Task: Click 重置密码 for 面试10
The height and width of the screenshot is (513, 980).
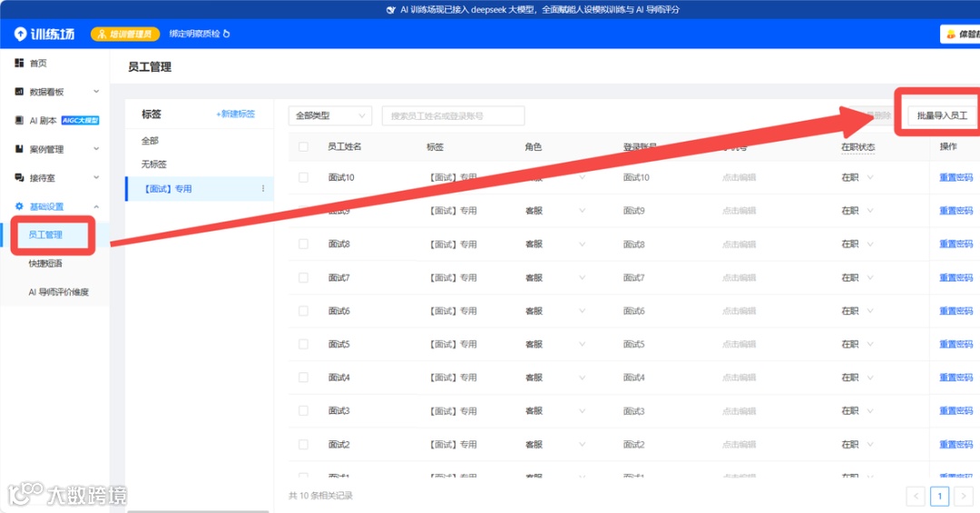Action: (956, 178)
